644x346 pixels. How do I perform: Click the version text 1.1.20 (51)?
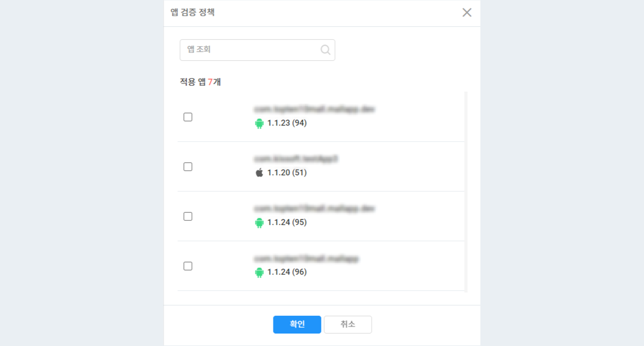tap(287, 173)
